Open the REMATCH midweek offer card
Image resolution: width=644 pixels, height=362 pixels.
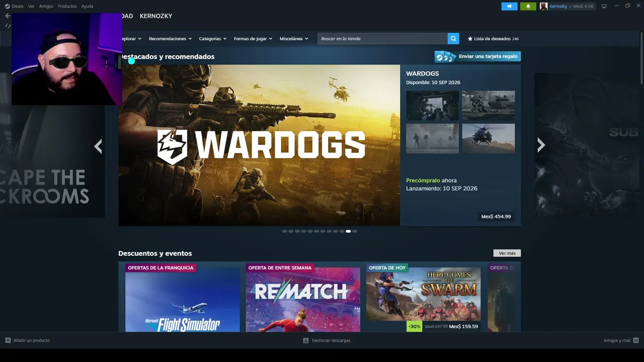pyautogui.click(x=303, y=300)
